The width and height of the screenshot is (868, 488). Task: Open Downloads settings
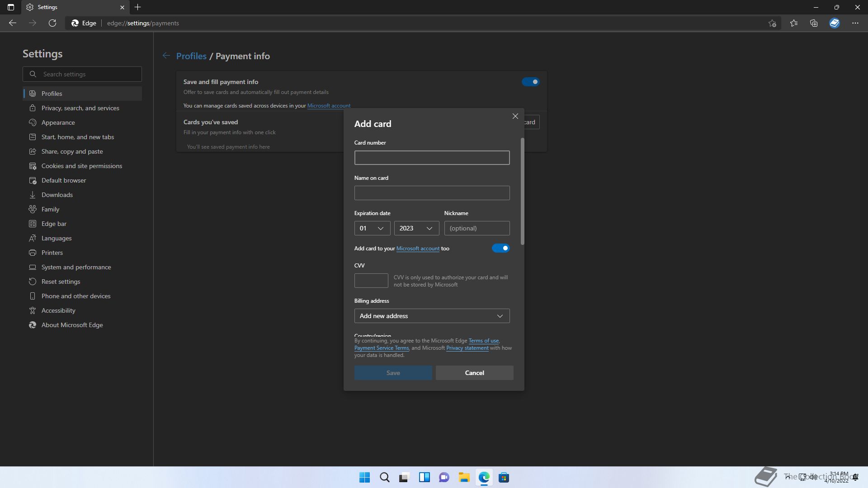tap(82, 195)
